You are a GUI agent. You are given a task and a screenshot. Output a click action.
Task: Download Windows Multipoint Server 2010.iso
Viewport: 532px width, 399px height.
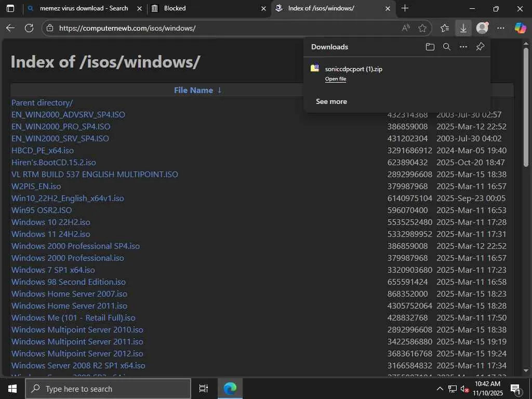(x=77, y=330)
